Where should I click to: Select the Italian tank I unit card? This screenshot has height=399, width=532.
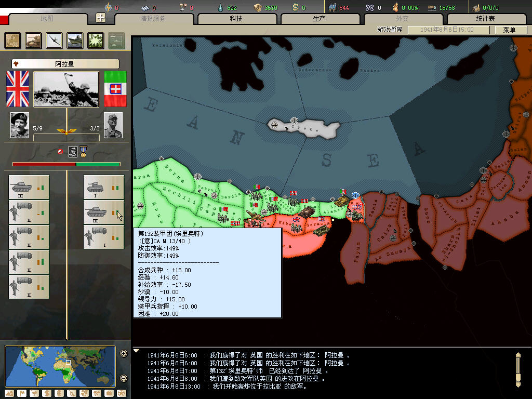click(104, 187)
